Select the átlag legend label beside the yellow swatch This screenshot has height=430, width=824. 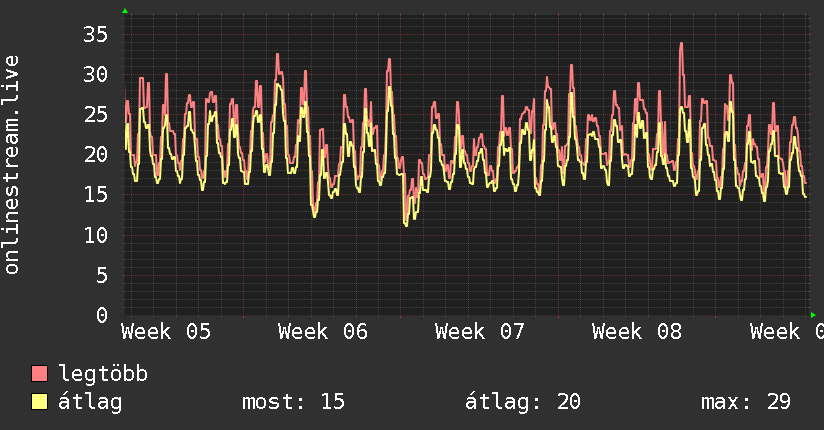(90, 402)
